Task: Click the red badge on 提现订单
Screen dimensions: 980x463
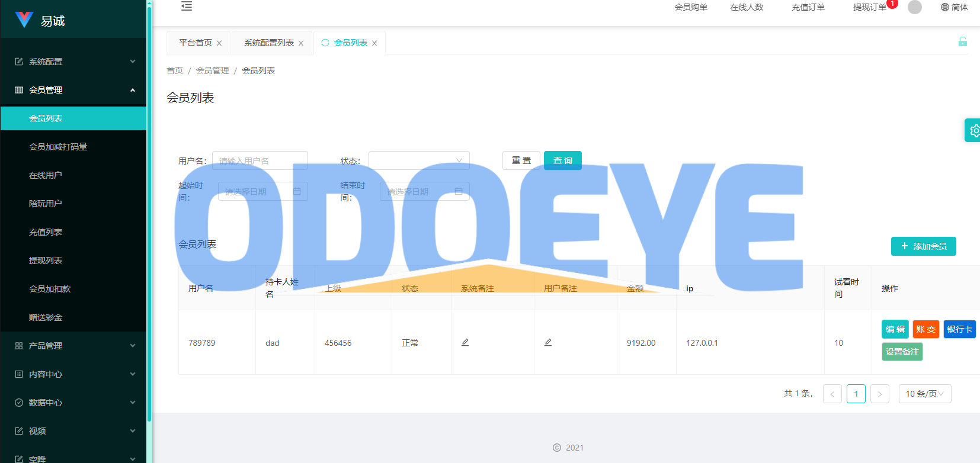Action: pos(892,4)
